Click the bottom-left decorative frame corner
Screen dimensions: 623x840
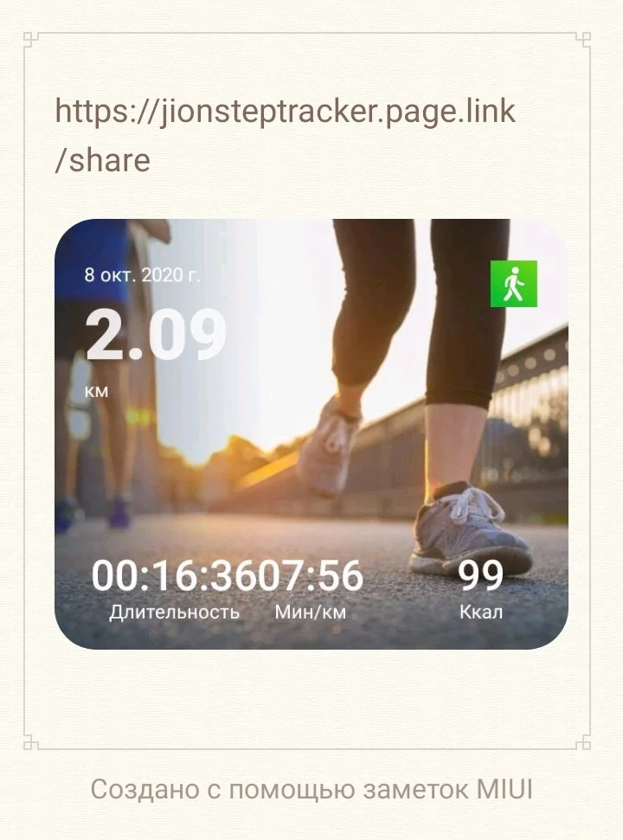tap(31, 742)
